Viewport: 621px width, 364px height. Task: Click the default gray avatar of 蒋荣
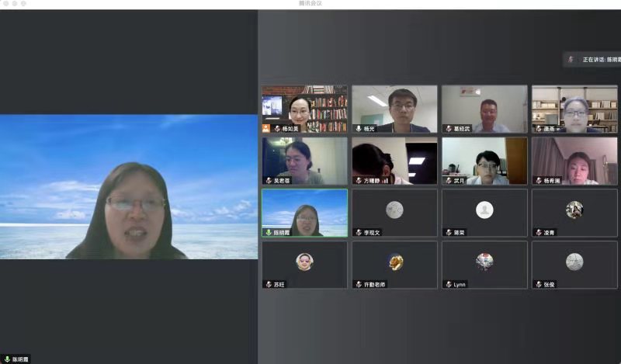(484, 210)
